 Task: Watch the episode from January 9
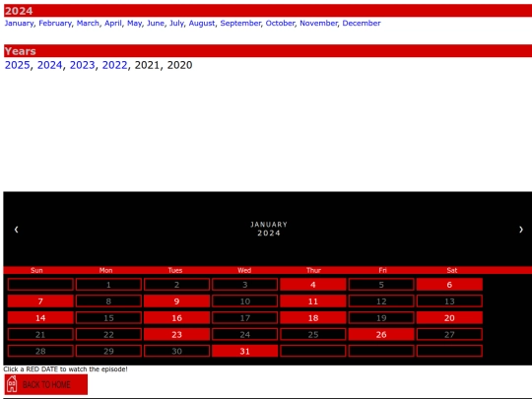click(x=176, y=300)
